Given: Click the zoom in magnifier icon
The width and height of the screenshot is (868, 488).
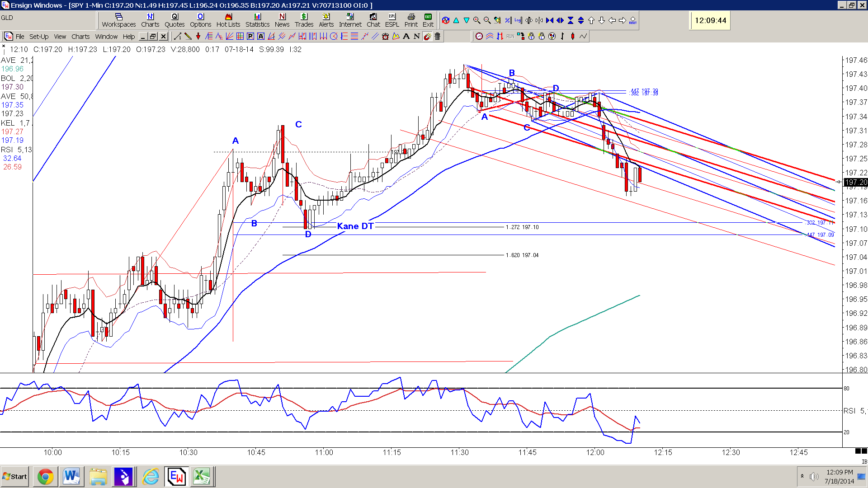Looking at the screenshot, I should [x=476, y=20].
